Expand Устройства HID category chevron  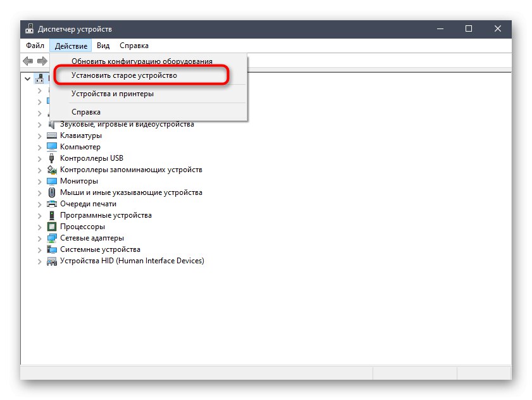(39, 261)
